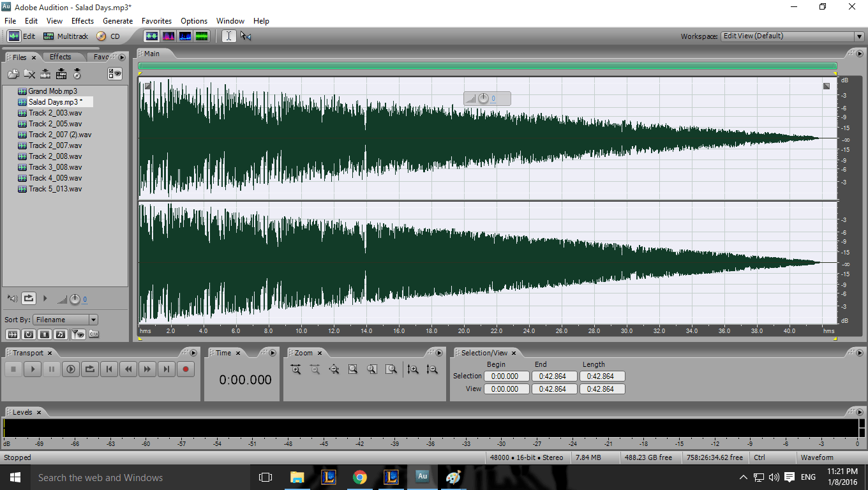Toggle Show Markers filter in Files panel
868x490 pixels.
coord(77,334)
